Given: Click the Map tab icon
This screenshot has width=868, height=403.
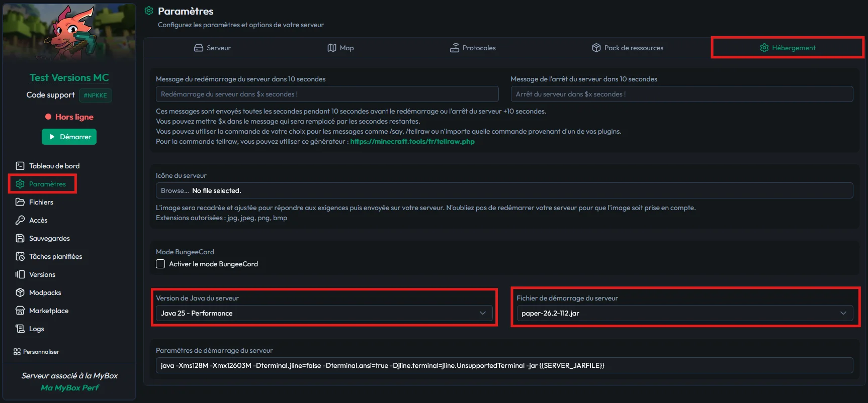Looking at the screenshot, I should click(332, 48).
